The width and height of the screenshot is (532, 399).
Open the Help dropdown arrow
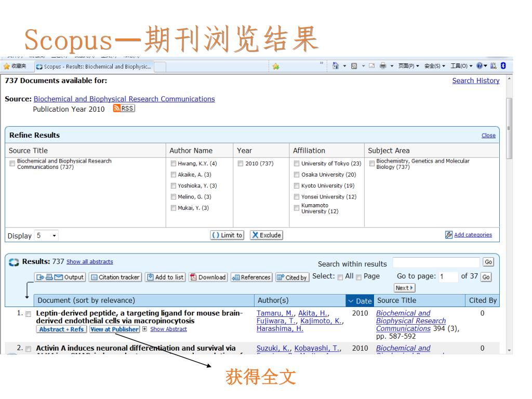click(486, 66)
